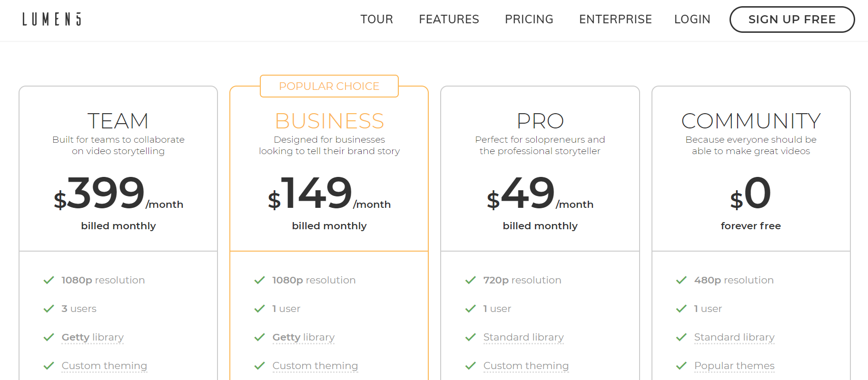The image size is (868, 380).
Task: Click the checkmark next to 480p resolution
Action: tap(681, 280)
